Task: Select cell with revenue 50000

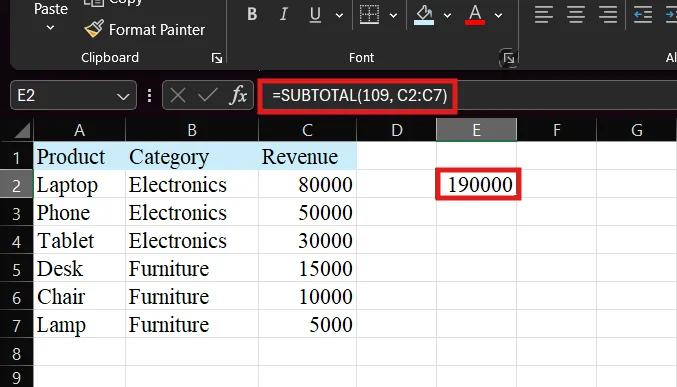Action: coord(307,213)
